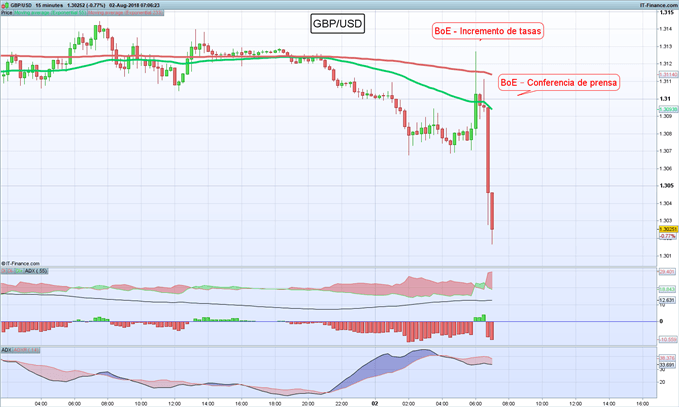679x407 pixels.
Task: Click the BoE - Conferencia de prensa annotation
Action: 559,82
